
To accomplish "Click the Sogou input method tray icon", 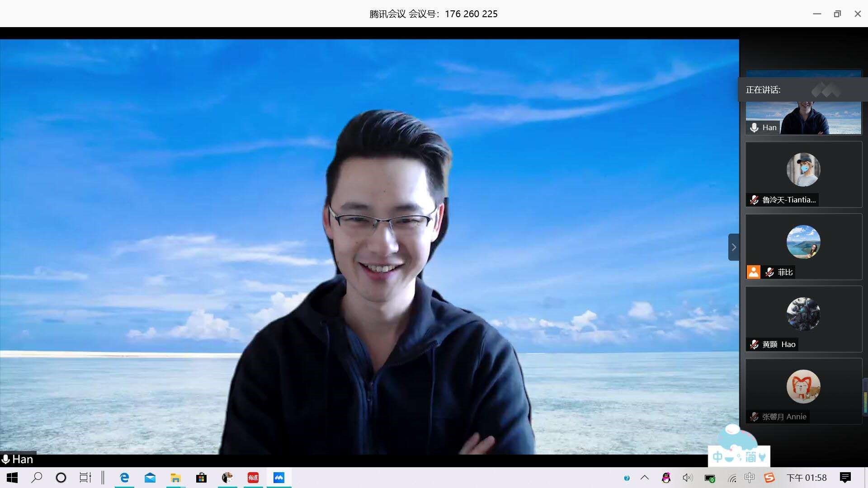I will (x=769, y=478).
